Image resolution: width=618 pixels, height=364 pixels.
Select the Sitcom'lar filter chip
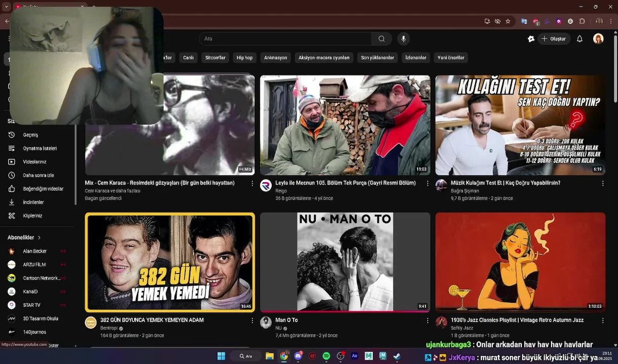point(215,58)
